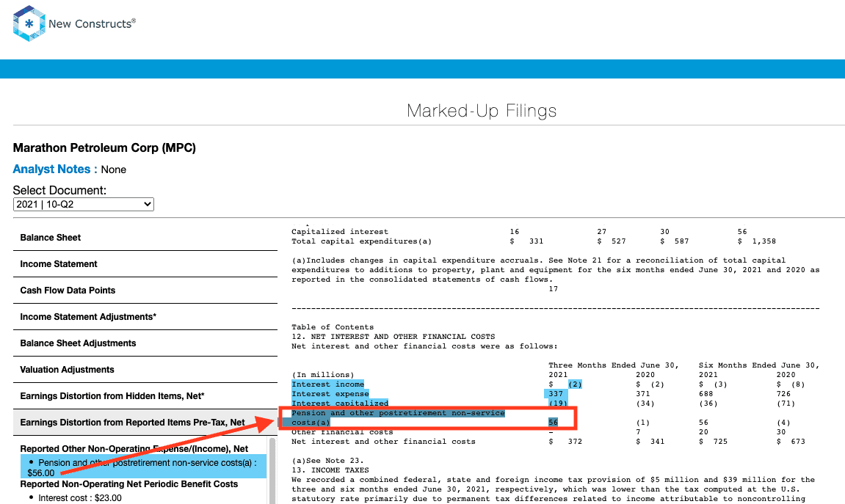Open the Income Statement section
Screen dimensions: 845x504
145,264
